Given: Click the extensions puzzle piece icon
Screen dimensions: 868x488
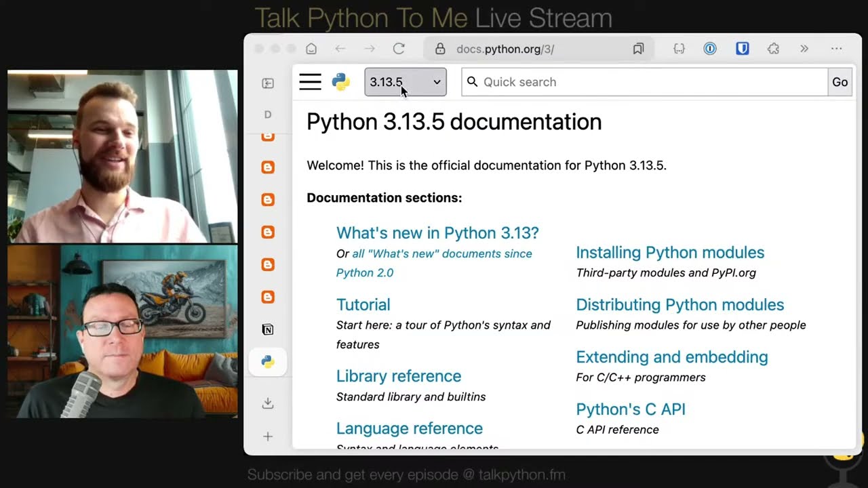Looking at the screenshot, I should click(772, 48).
